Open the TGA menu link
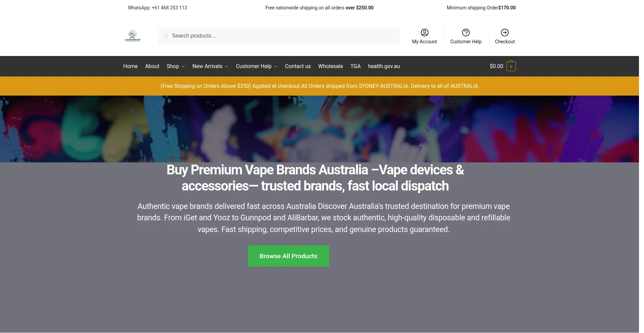 [356, 66]
